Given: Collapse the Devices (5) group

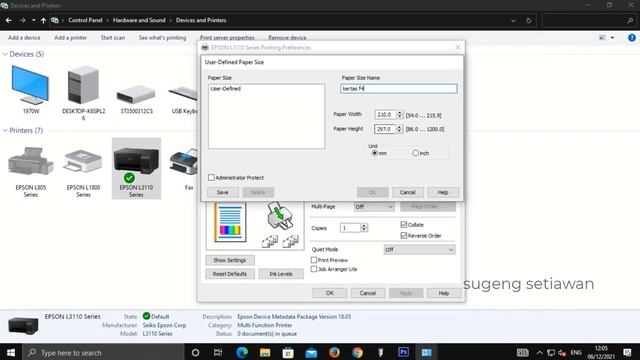Looking at the screenshot, I should pos(5,54).
